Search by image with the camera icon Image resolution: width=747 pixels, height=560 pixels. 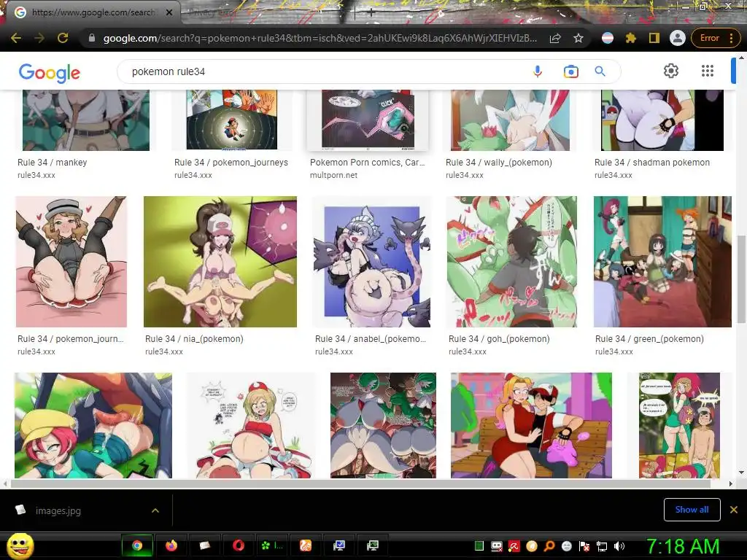(570, 71)
